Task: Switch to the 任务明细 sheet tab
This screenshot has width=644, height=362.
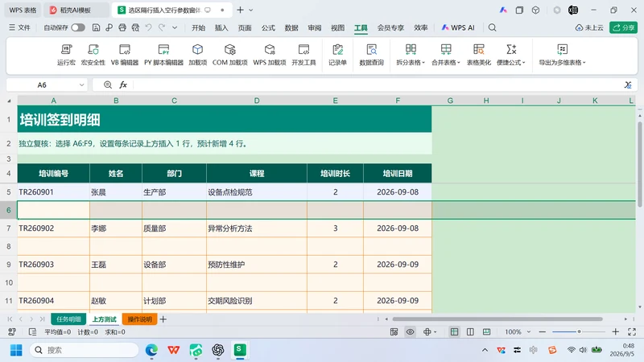Action: click(68, 319)
